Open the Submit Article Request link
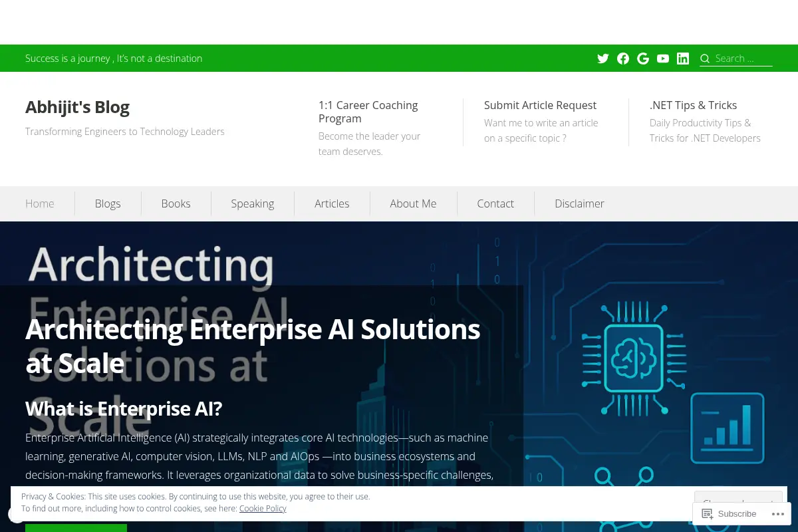 tap(540, 105)
